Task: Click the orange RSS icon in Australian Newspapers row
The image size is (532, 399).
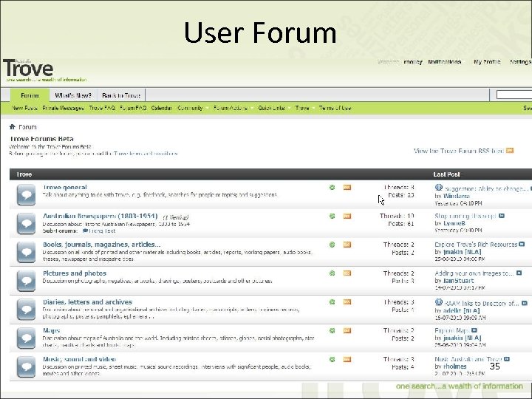Action: [x=347, y=216]
